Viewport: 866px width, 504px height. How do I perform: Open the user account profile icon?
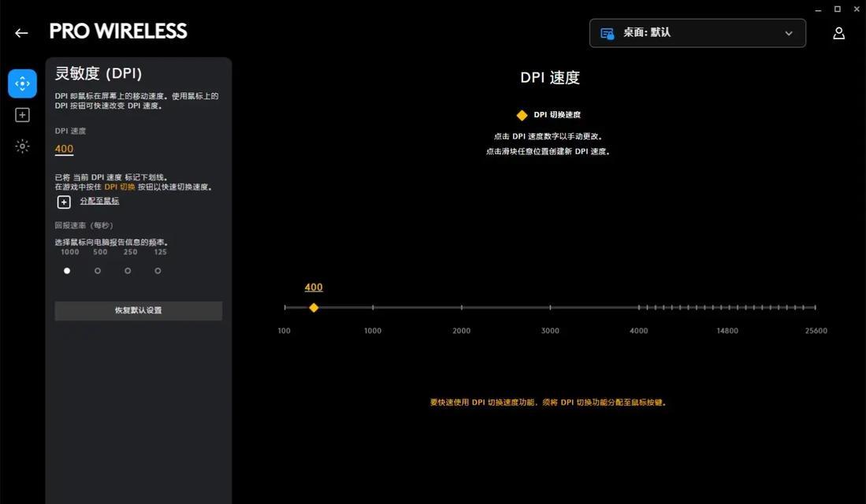(838, 33)
